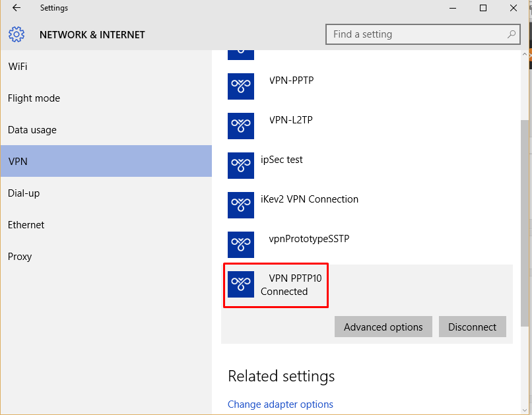Click the scrollbar up arrow

pos(525,54)
